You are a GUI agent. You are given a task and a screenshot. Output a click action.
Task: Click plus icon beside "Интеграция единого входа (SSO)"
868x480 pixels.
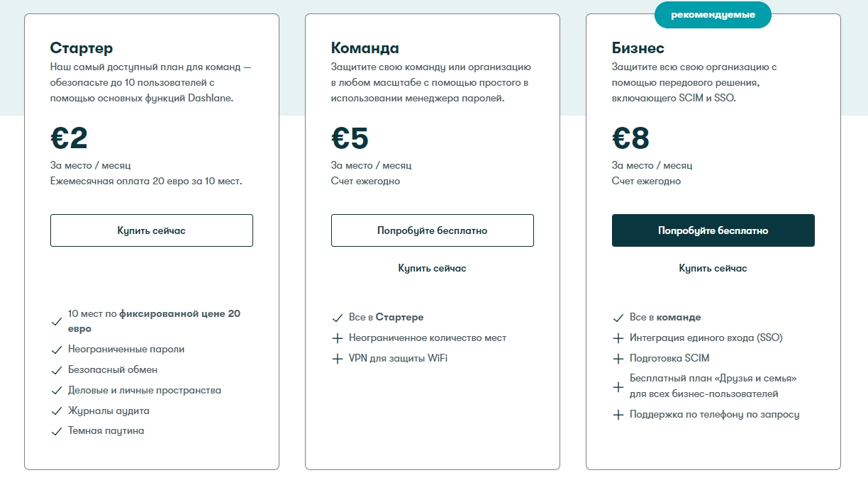(x=618, y=338)
